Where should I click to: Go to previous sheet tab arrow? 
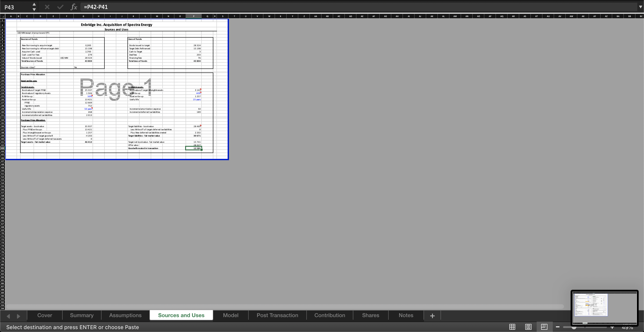coord(8,316)
